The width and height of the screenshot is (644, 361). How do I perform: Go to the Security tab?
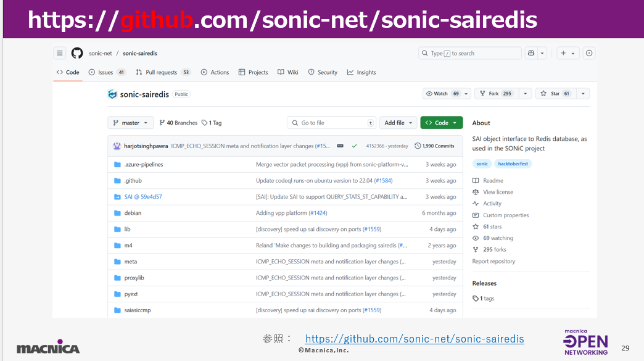tap(323, 72)
